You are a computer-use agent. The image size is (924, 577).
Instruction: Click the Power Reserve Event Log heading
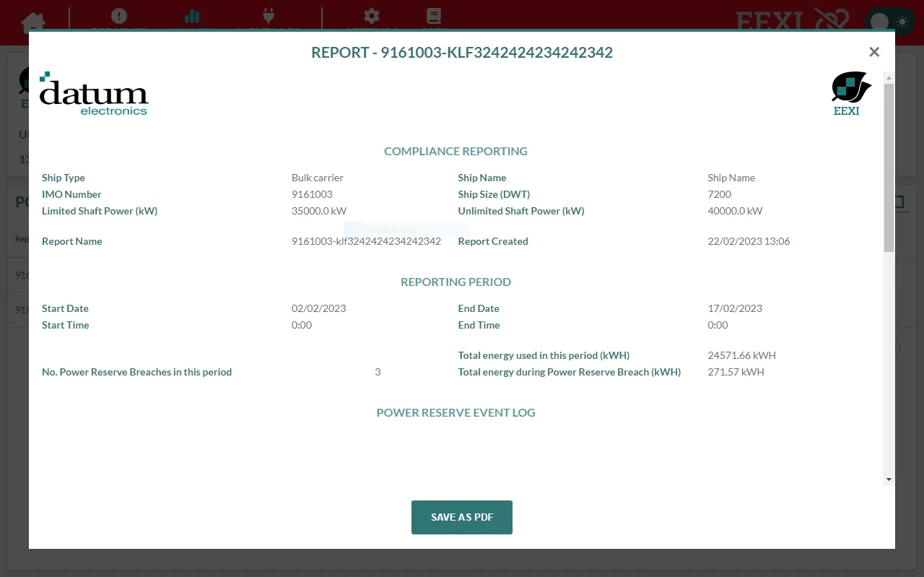(456, 413)
